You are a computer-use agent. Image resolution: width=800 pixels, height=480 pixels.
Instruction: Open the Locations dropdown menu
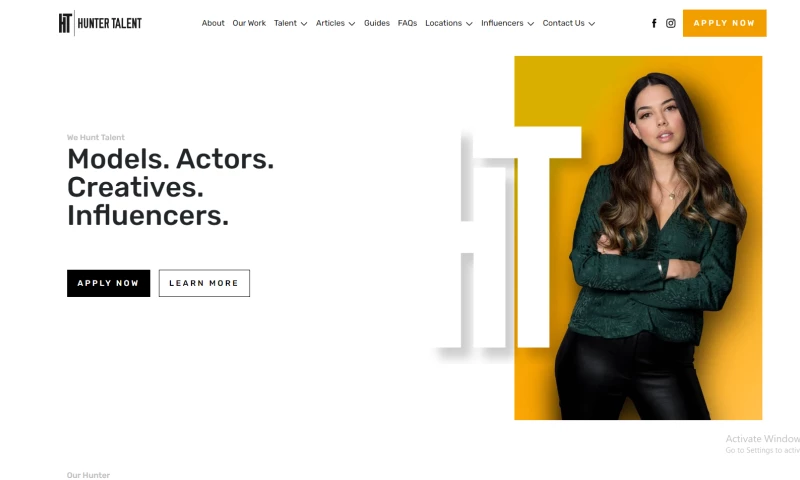coord(449,23)
